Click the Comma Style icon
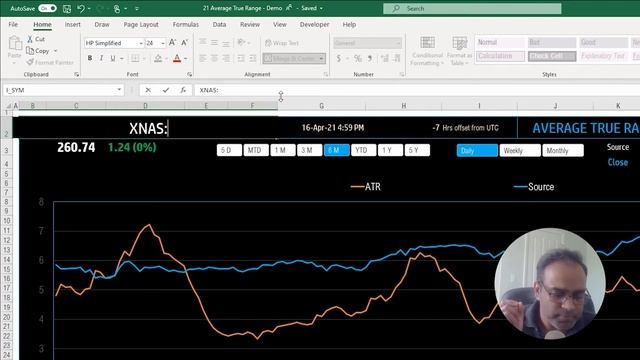Image resolution: width=640 pixels, height=360 pixels. point(370,58)
